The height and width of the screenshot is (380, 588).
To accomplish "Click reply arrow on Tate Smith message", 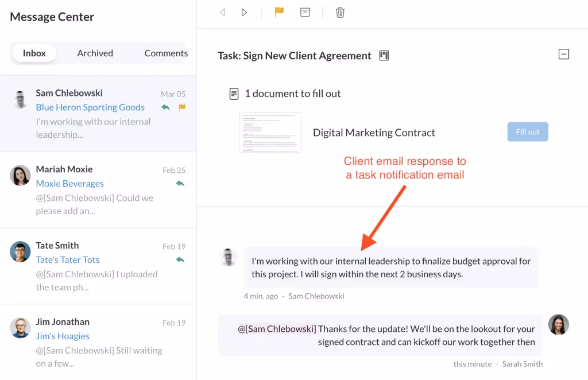I will [x=180, y=259].
